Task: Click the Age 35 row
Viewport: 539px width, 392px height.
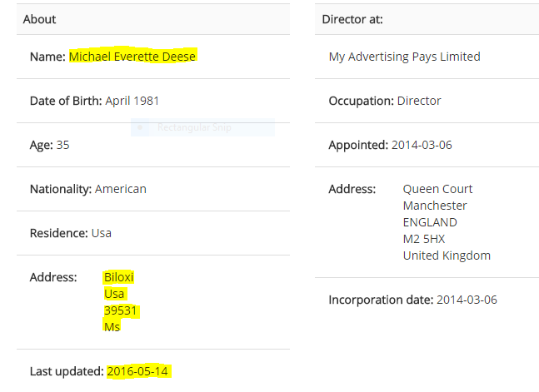Action: click(x=153, y=145)
